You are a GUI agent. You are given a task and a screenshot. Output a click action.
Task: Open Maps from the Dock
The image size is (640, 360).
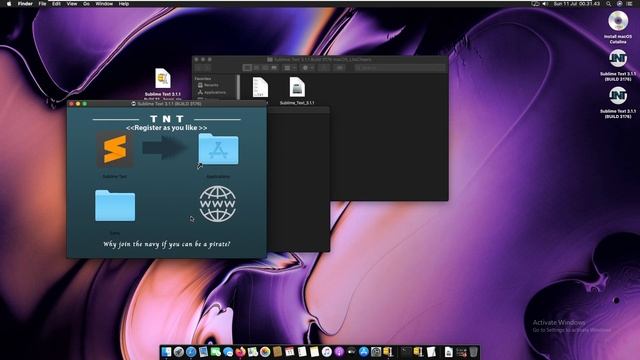tap(253, 351)
